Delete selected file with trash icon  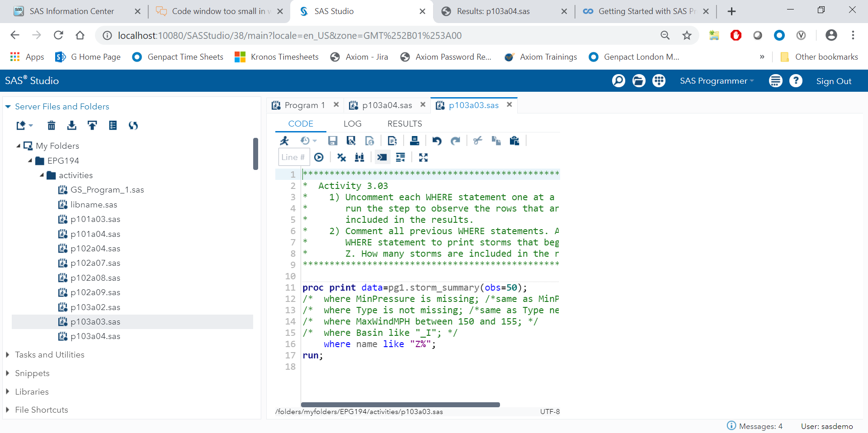click(52, 126)
